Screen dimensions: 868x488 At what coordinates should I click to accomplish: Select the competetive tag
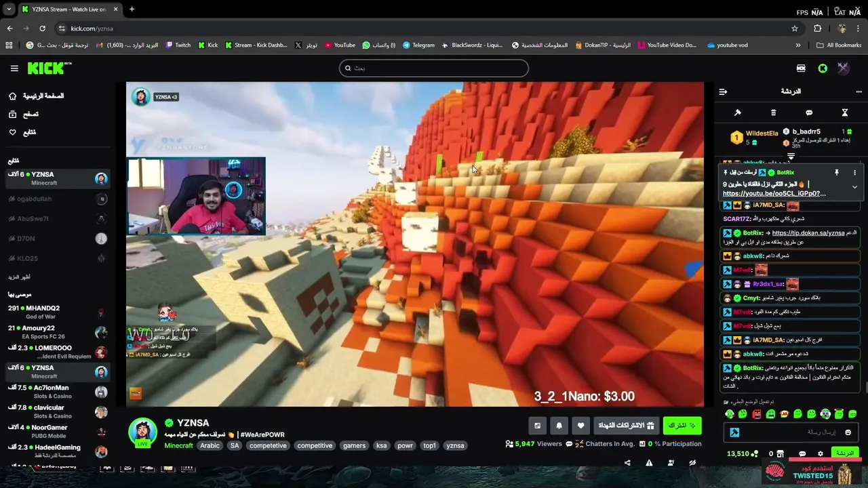pos(268,446)
